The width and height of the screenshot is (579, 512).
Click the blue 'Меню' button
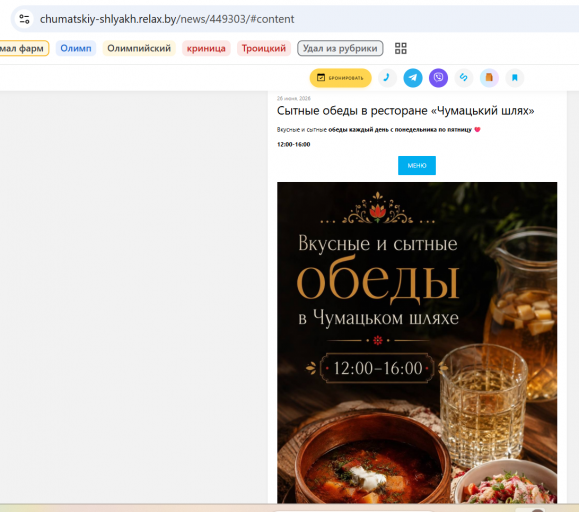coord(417,165)
